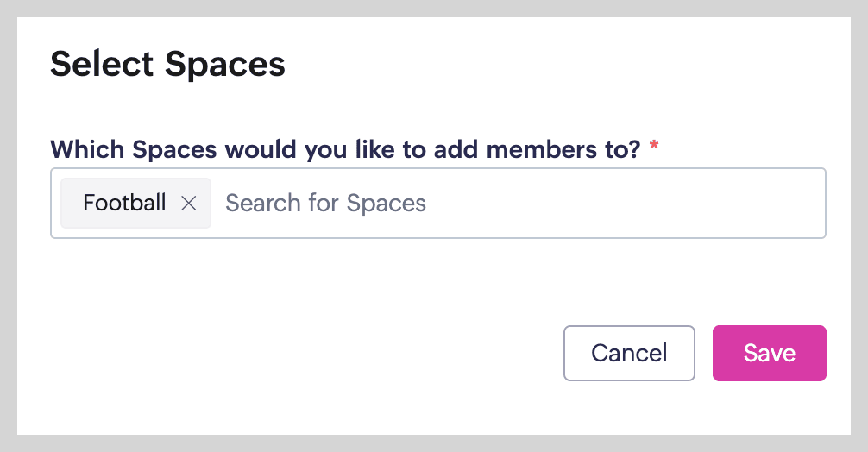Click the word 'Football' in the tag
Screen dimensions: 868x452
pyautogui.click(x=124, y=204)
